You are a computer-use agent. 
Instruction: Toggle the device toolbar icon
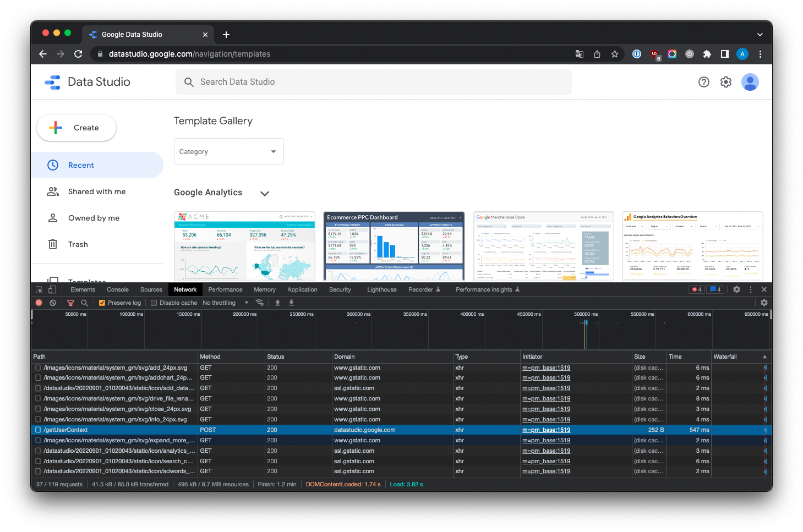(52, 289)
